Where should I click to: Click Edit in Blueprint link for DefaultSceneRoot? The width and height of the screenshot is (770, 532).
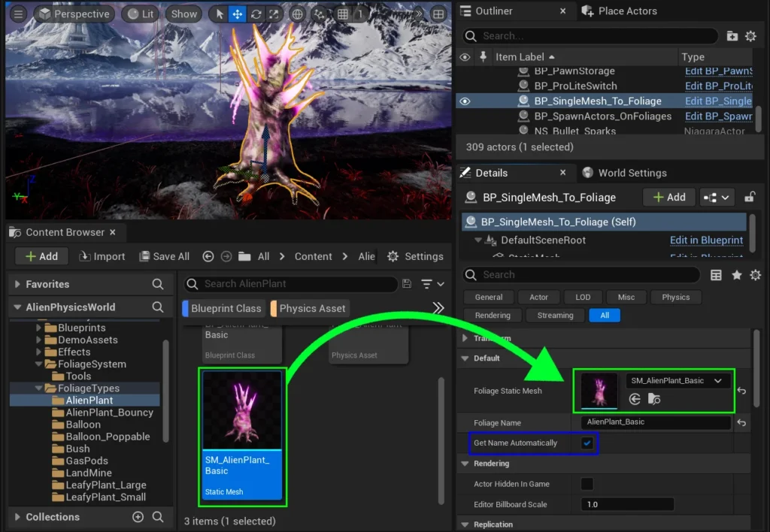706,240
